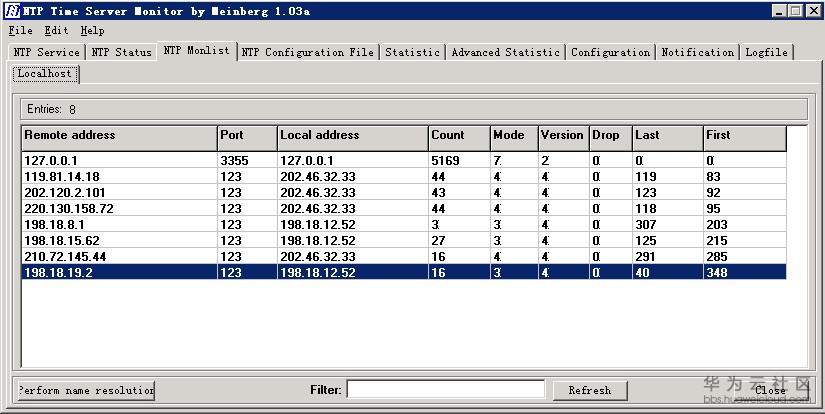The image size is (825, 414).
Task: Open the File menu
Action: (20, 31)
